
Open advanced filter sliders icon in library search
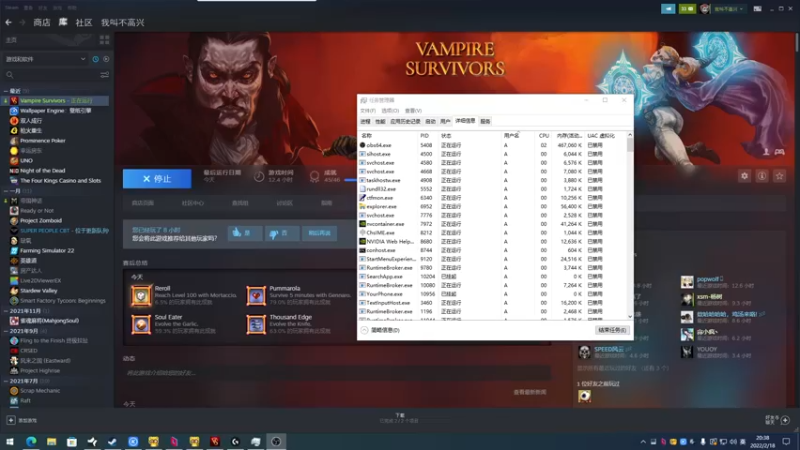[105, 75]
